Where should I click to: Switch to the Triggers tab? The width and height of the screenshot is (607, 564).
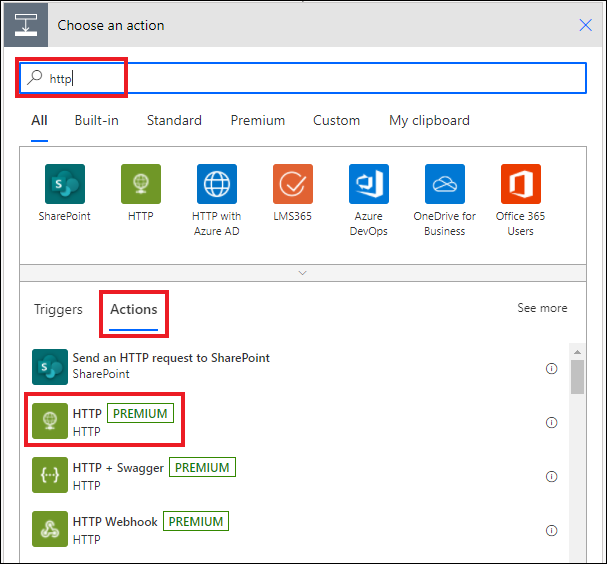click(x=58, y=309)
